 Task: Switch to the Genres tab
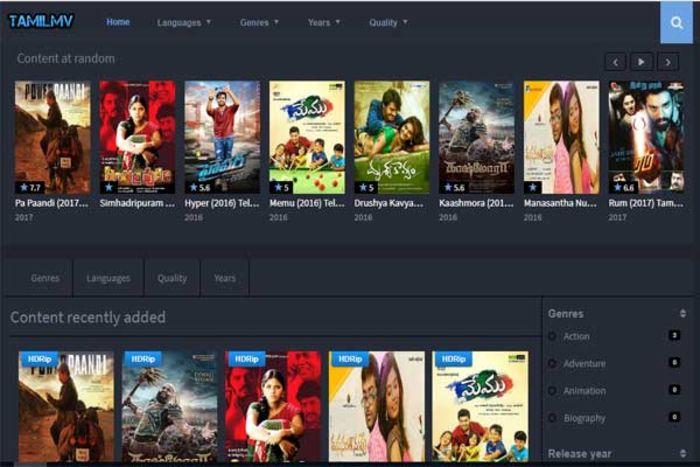point(45,278)
